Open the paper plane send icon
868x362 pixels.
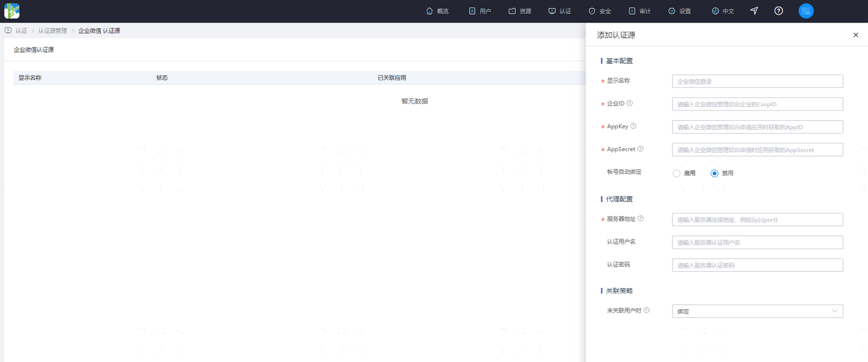[754, 11]
